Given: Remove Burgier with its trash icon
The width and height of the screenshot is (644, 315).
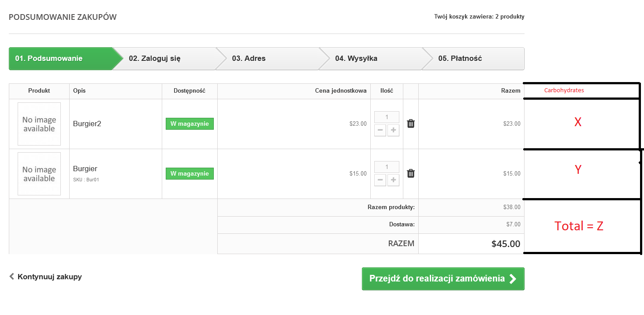Looking at the screenshot, I should click(411, 173).
